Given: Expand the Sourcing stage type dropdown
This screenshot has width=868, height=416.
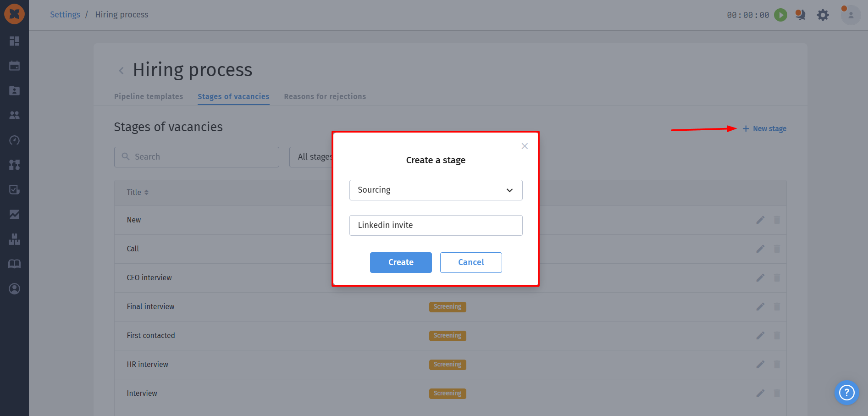Looking at the screenshot, I should [436, 190].
